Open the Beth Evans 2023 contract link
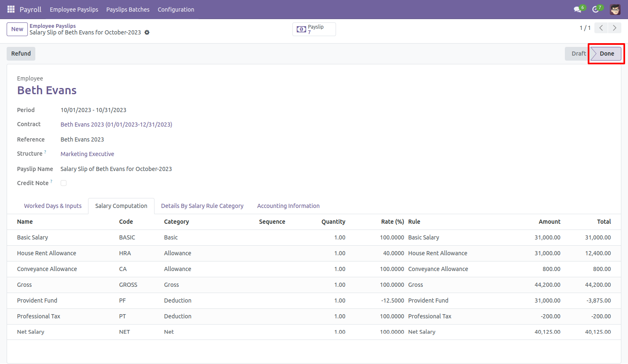 tap(116, 125)
